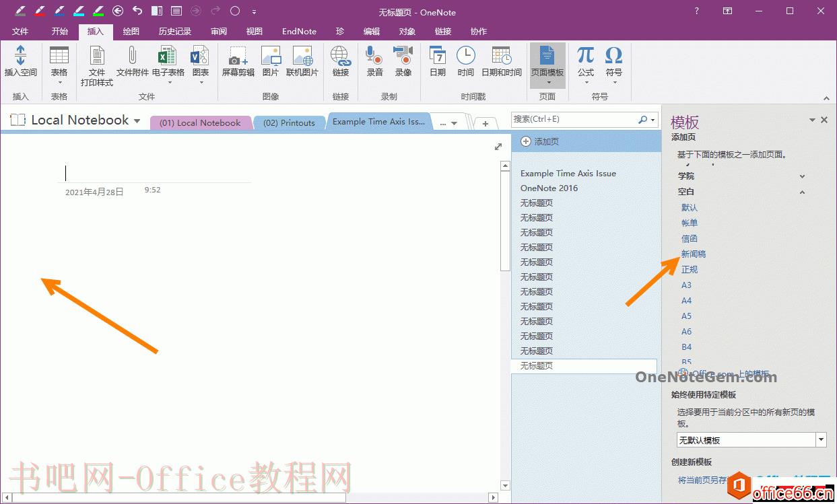837x504 pixels.
Task: Click the Back navigation arrow icon
Action: (x=118, y=11)
